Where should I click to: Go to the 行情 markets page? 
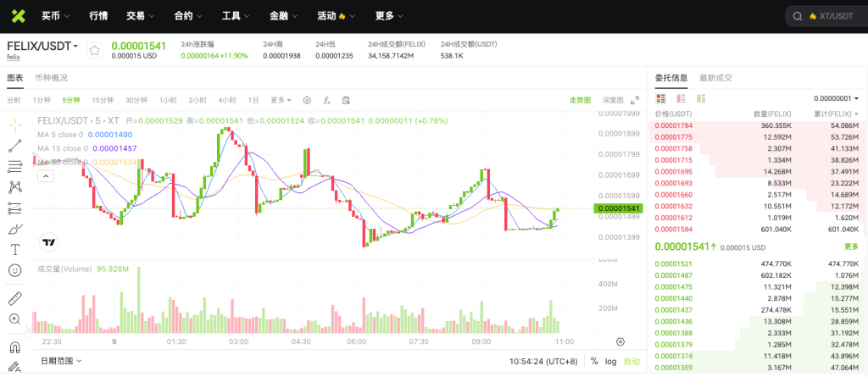pyautogui.click(x=98, y=16)
